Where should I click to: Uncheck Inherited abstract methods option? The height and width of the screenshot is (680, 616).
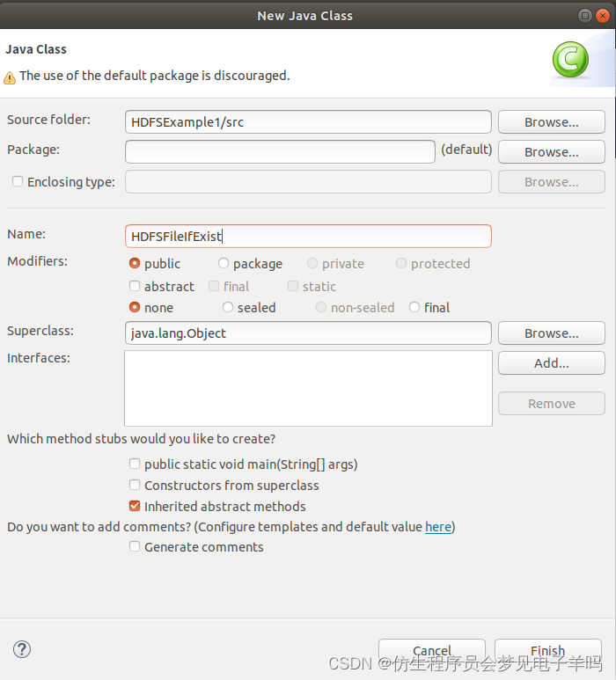135,506
